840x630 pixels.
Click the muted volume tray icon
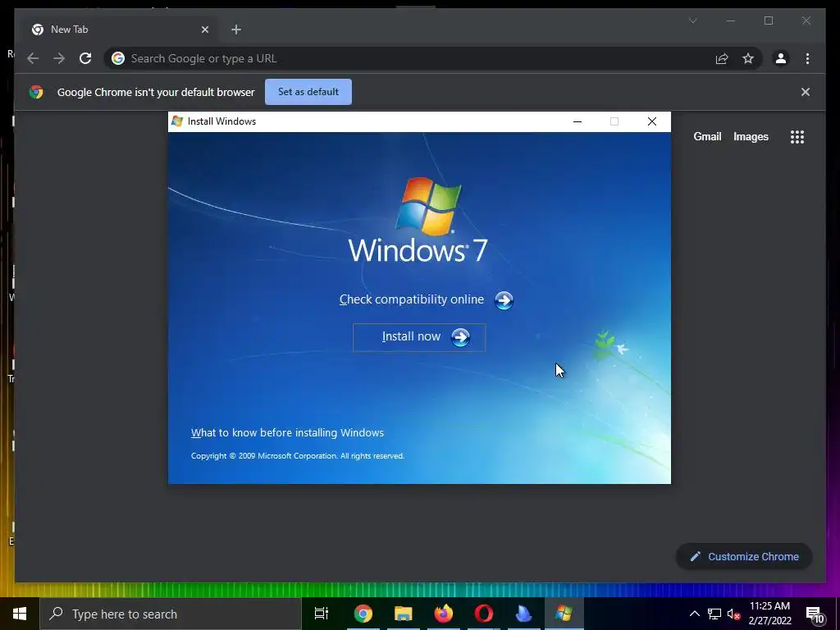point(733,614)
